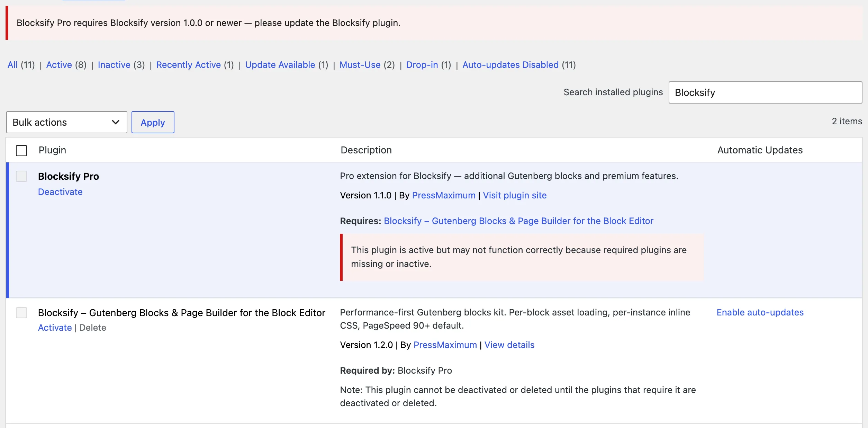This screenshot has height=428, width=868.
Task: Toggle the select-all plugins checkbox
Action: [21, 150]
